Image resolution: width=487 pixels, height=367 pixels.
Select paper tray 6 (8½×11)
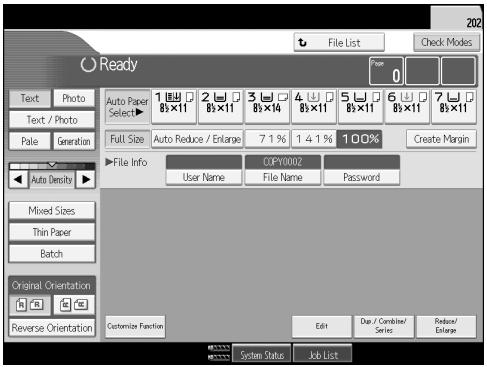click(x=407, y=106)
